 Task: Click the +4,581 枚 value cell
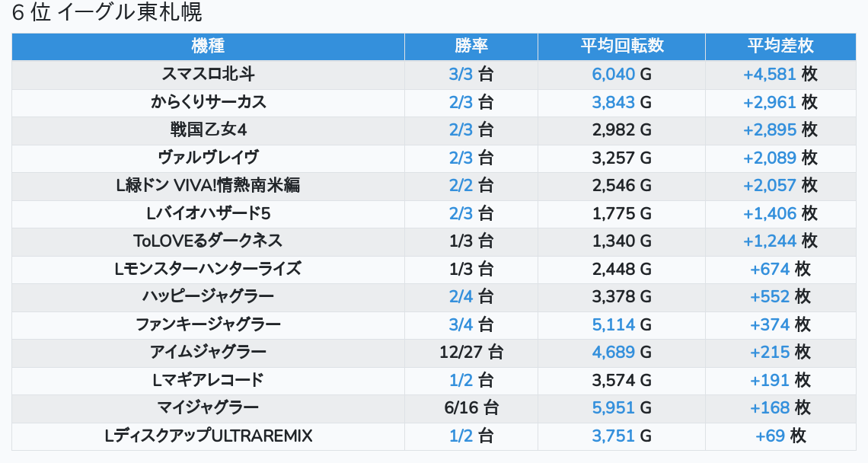click(780, 74)
